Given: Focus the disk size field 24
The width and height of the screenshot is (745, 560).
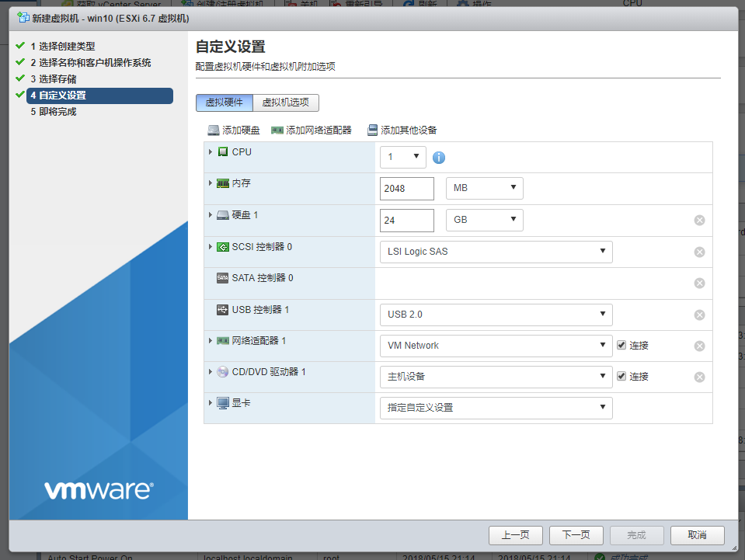Looking at the screenshot, I should pos(407,221).
